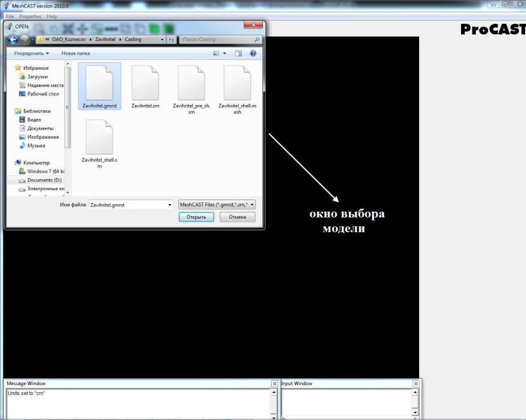Click the sidebar scroll up arrow
Screen dimensions: 526x420
pos(68,64)
